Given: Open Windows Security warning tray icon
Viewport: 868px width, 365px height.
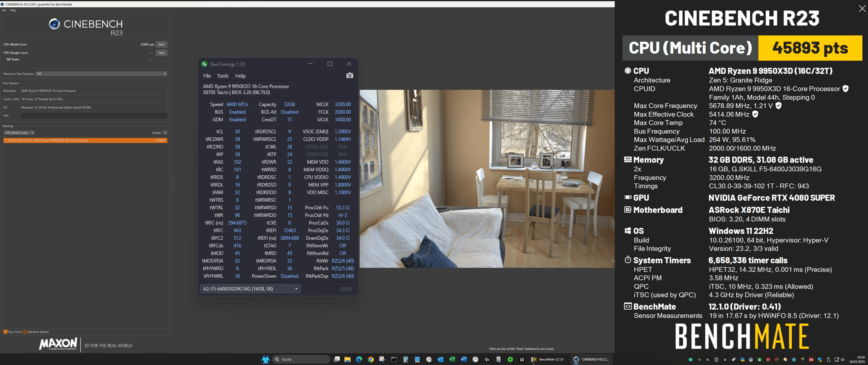Looking at the screenshot, I should pyautogui.click(x=820, y=359).
